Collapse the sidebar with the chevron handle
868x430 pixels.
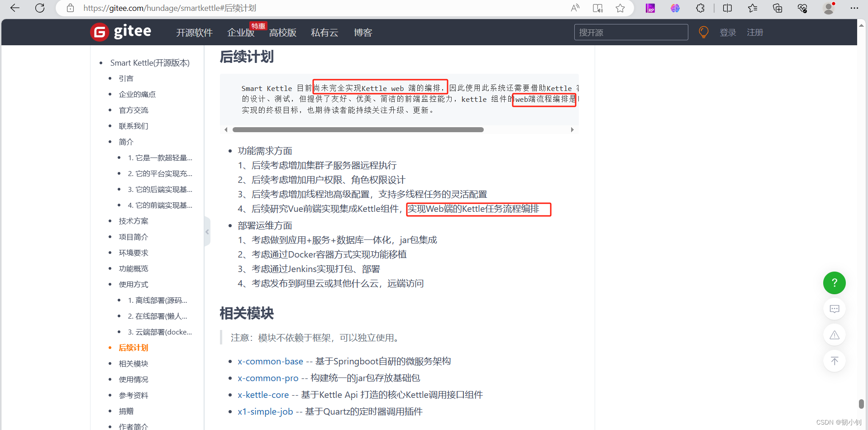click(x=207, y=232)
